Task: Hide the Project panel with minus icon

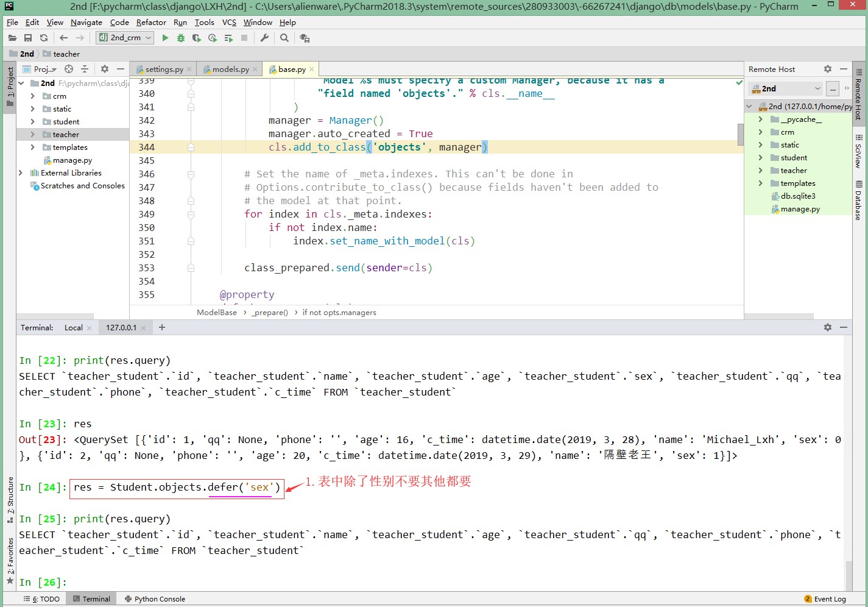Action: [x=121, y=69]
